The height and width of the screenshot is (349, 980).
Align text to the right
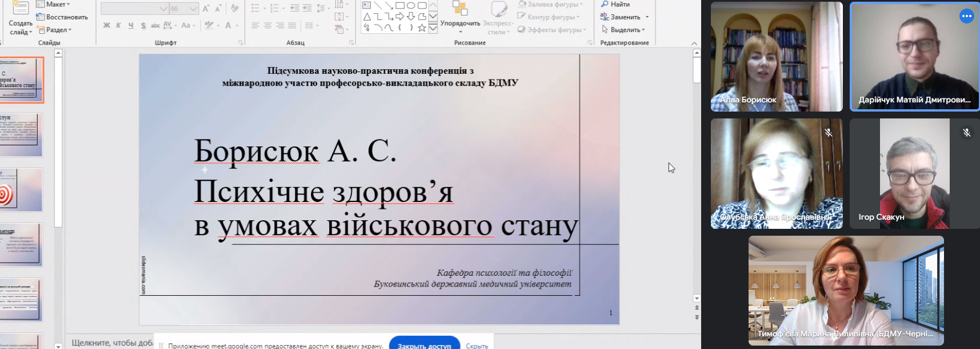coord(280,26)
